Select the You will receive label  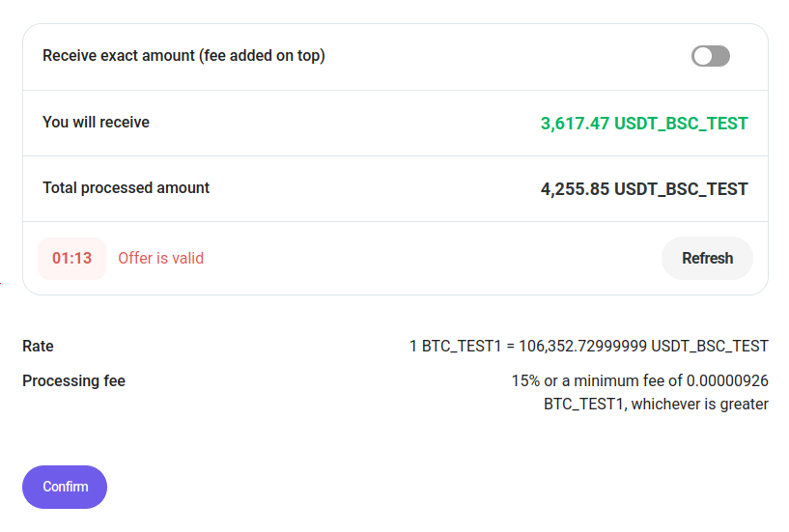pos(96,123)
